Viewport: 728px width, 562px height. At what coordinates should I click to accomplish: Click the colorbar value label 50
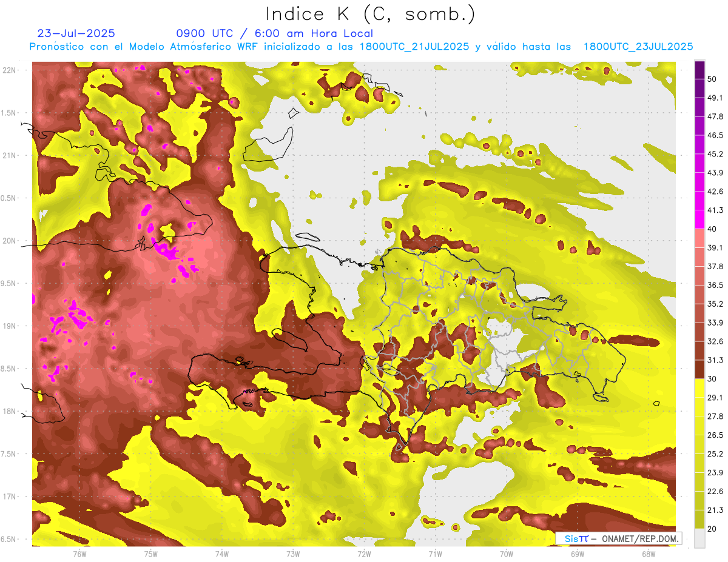(x=712, y=79)
